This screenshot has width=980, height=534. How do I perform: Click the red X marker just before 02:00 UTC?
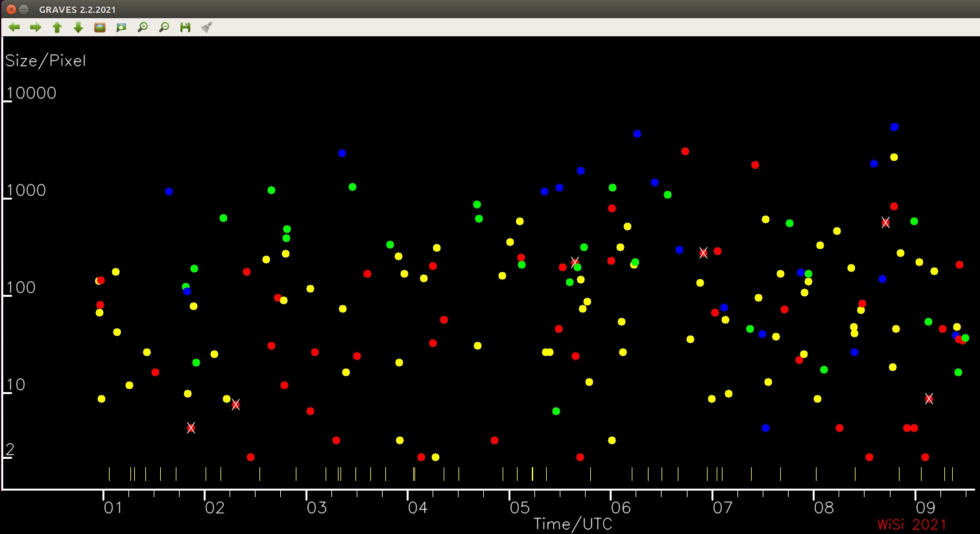(x=191, y=428)
